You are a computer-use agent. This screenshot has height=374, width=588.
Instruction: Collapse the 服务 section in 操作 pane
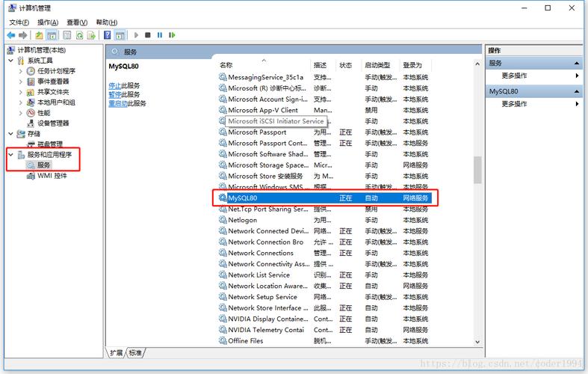pyautogui.click(x=577, y=63)
